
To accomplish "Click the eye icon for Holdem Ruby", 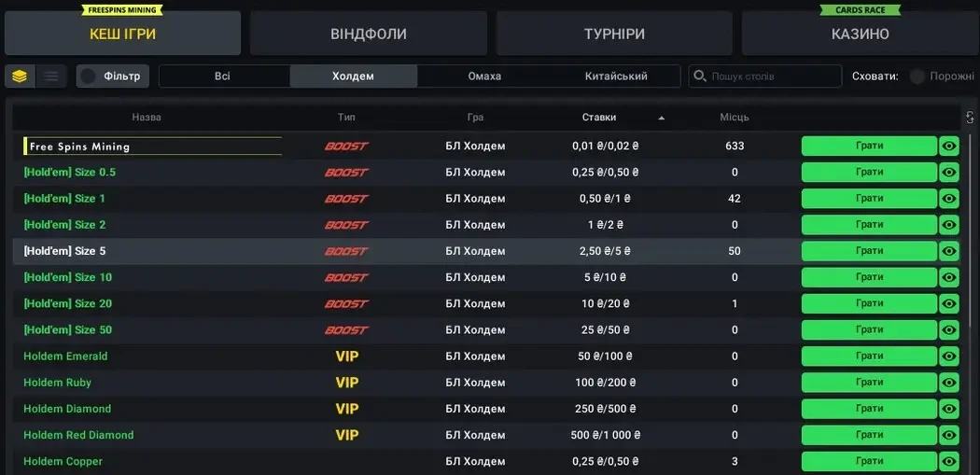I will pos(949,383).
